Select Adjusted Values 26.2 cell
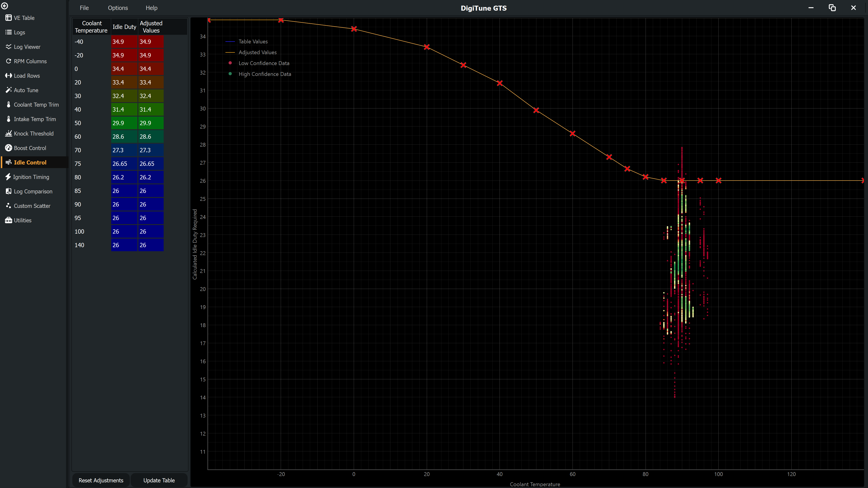Viewport: 868px width, 488px height. coord(151,177)
